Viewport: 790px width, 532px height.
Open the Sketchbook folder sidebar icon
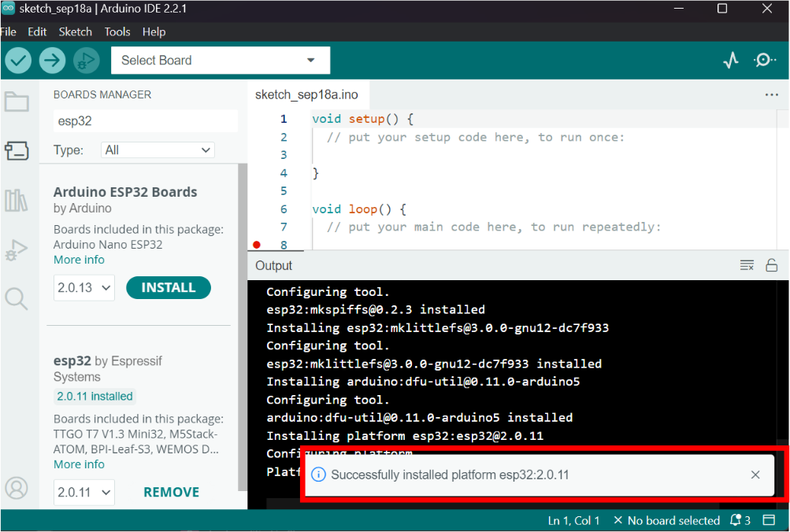pyautogui.click(x=17, y=102)
